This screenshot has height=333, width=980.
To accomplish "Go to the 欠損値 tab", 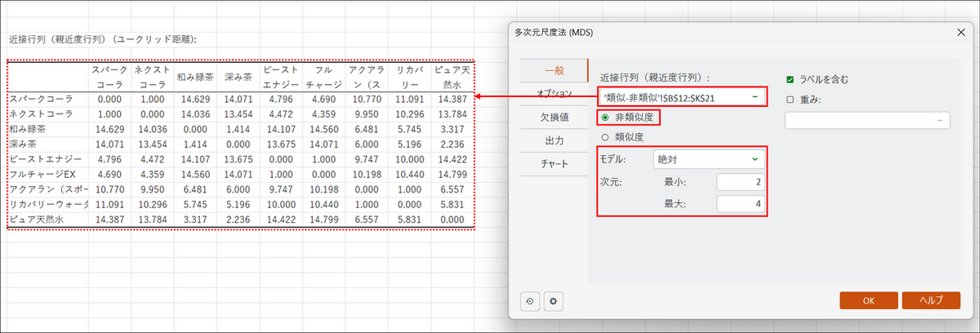I will tap(553, 118).
